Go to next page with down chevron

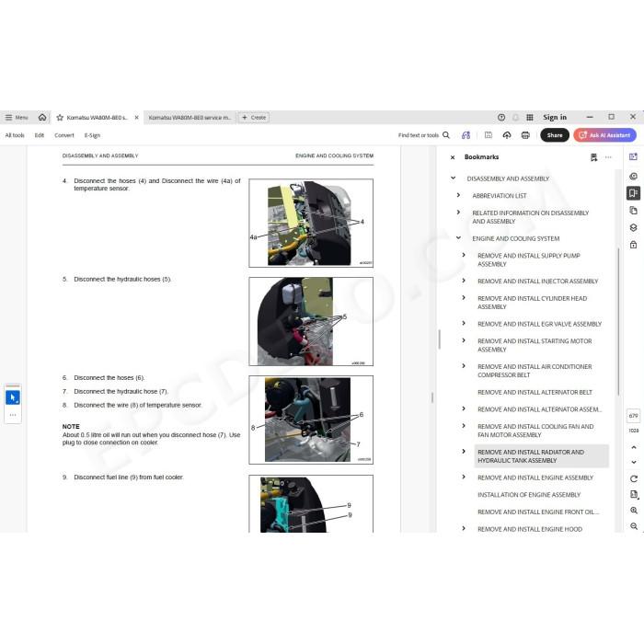[x=634, y=462]
